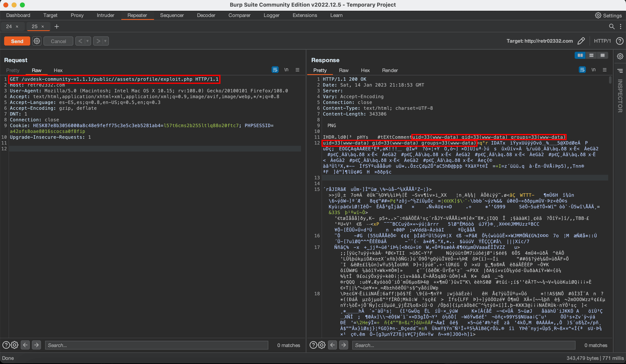The image size is (626, 364).
Task: Open request search settings gear
Action: click(x=15, y=345)
